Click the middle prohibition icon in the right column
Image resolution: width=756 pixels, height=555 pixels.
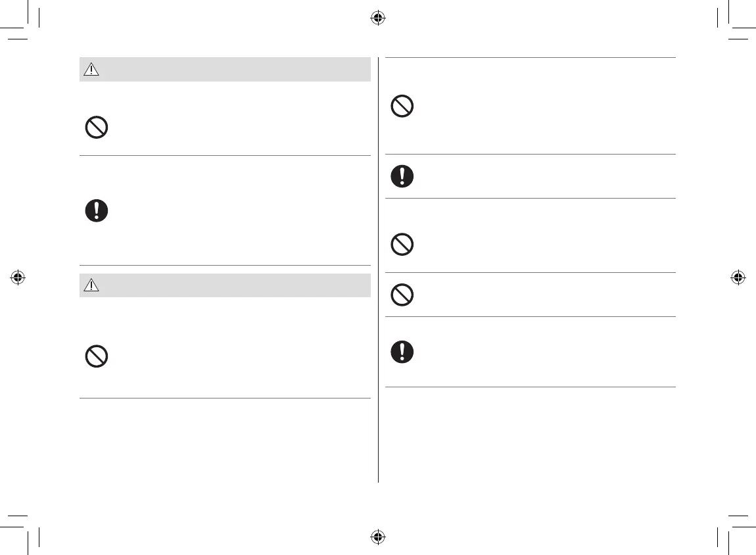pyautogui.click(x=402, y=245)
